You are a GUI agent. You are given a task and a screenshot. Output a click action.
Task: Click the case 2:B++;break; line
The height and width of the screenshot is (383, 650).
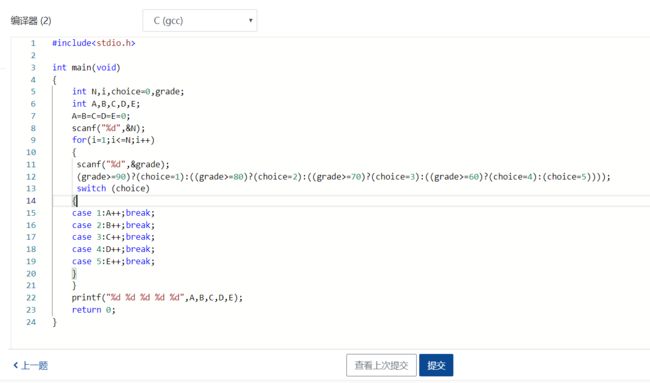pyautogui.click(x=113, y=225)
